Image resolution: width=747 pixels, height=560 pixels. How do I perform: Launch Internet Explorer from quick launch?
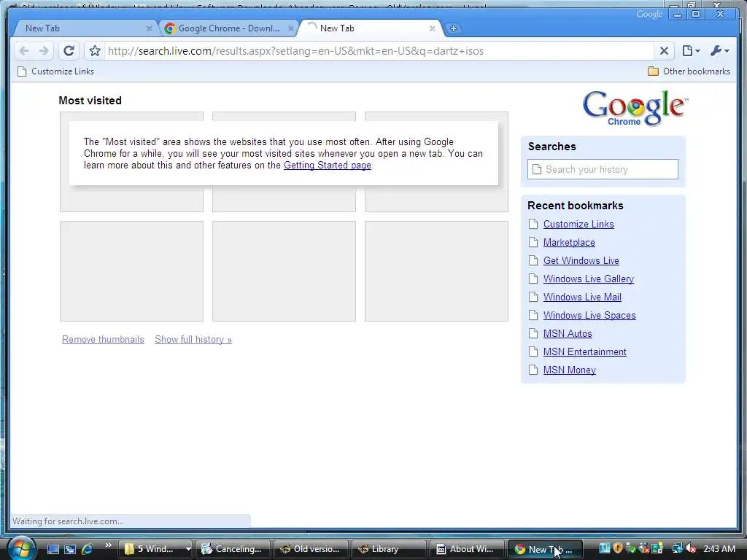[x=87, y=549]
